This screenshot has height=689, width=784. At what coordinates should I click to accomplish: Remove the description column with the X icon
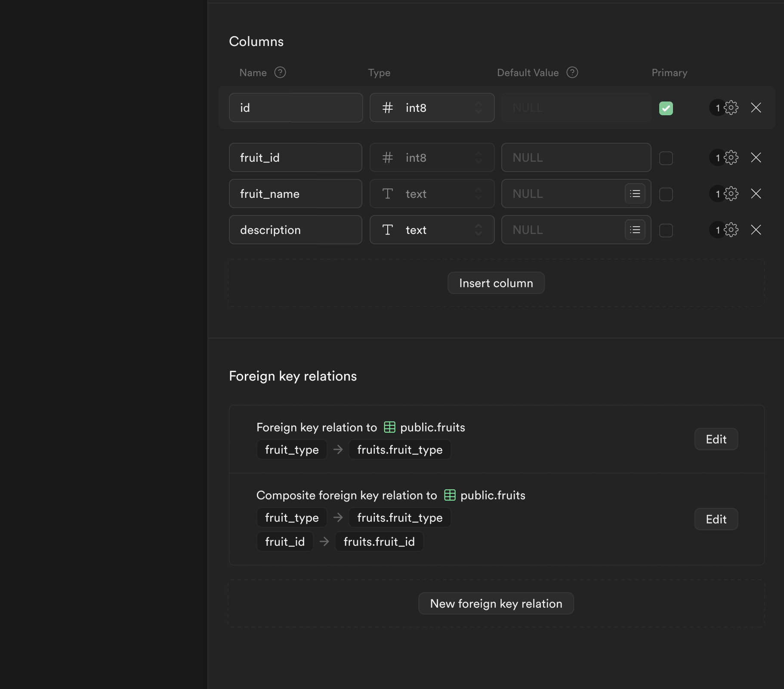pyautogui.click(x=756, y=230)
